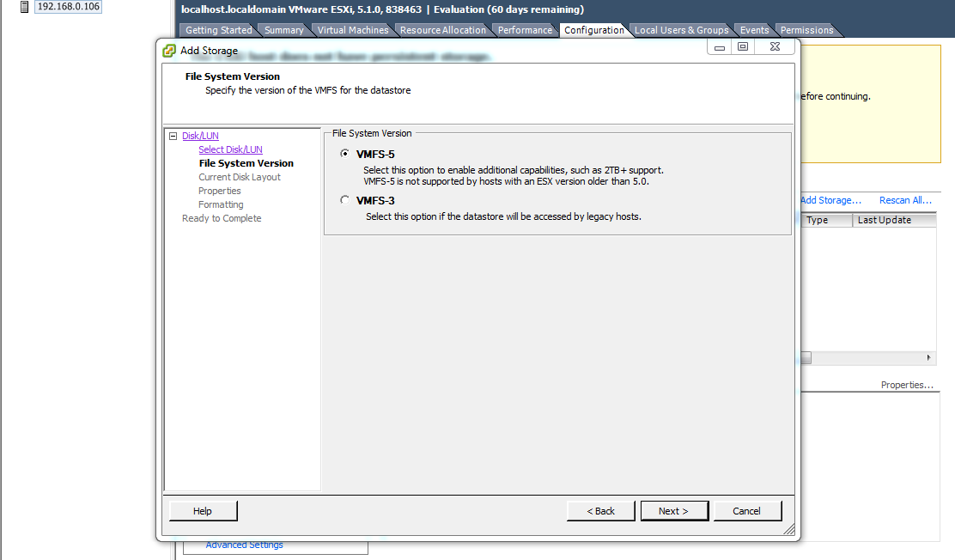Go to the Select Disk/LUN step
The image size is (955, 560).
(230, 149)
